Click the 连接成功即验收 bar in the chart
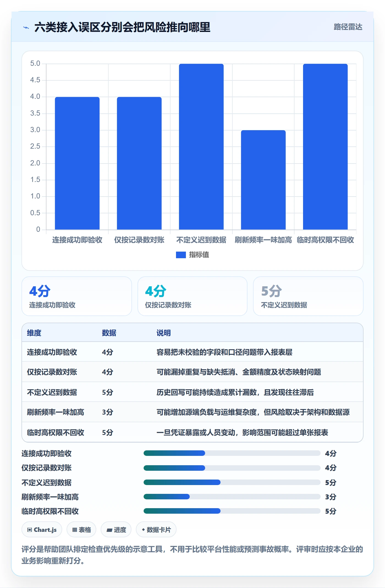This screenshot has height=588, width=385. 77,163
